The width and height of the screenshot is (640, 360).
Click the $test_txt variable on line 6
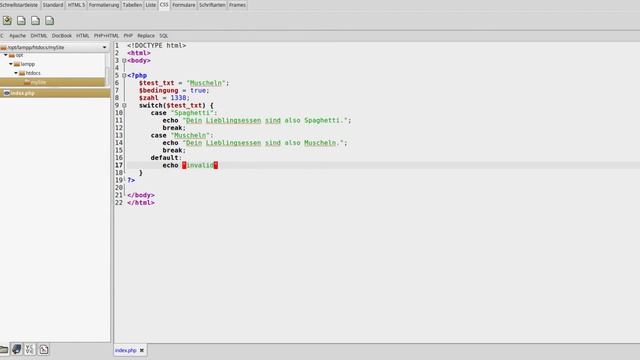[x=156, y=83]
